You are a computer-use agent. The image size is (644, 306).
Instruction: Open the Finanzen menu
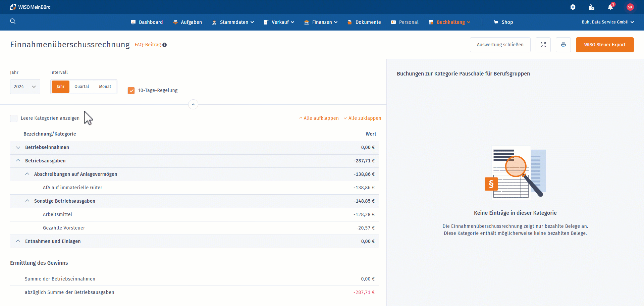click(x=321, y=22)
